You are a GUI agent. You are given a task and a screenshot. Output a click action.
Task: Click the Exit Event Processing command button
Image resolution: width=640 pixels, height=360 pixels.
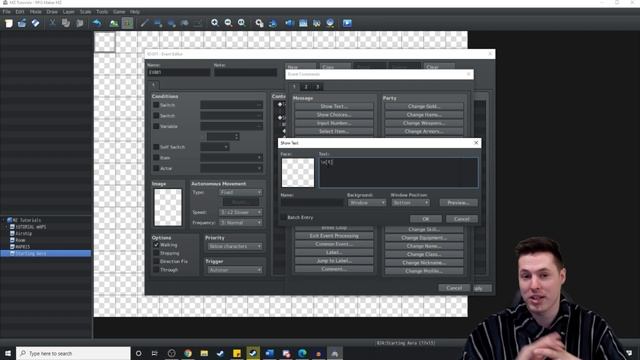tap(333, 236)
